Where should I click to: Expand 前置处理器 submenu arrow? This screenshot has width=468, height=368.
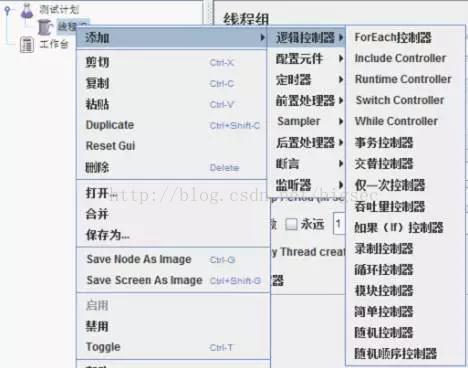click(x=341, y=100)
